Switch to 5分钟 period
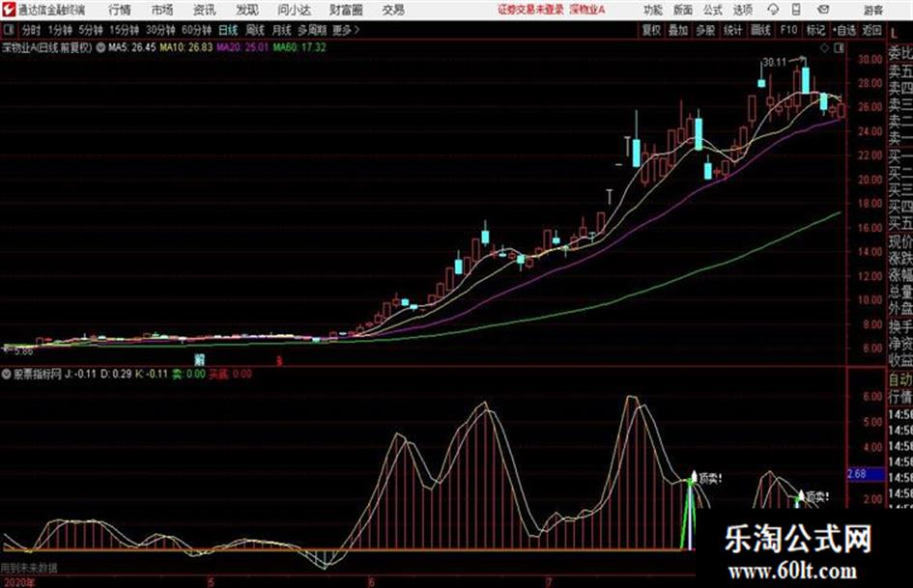Image resolution: width=913 pixels, height=588 pixels. click(91, 30)
